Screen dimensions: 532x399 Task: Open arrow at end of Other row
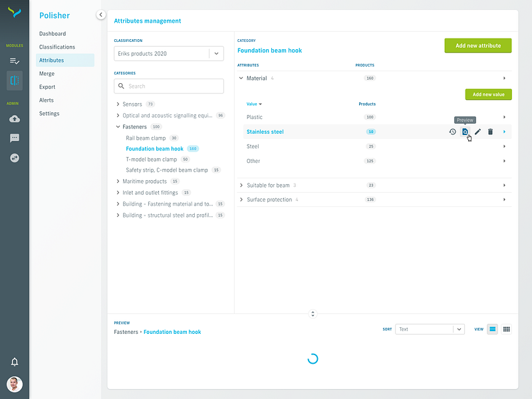(504, 161)
